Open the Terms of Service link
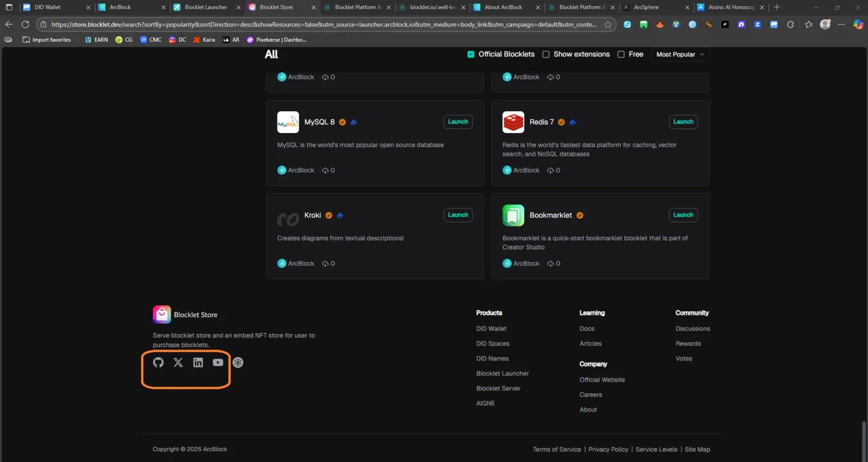 click(x=557, y=450)
